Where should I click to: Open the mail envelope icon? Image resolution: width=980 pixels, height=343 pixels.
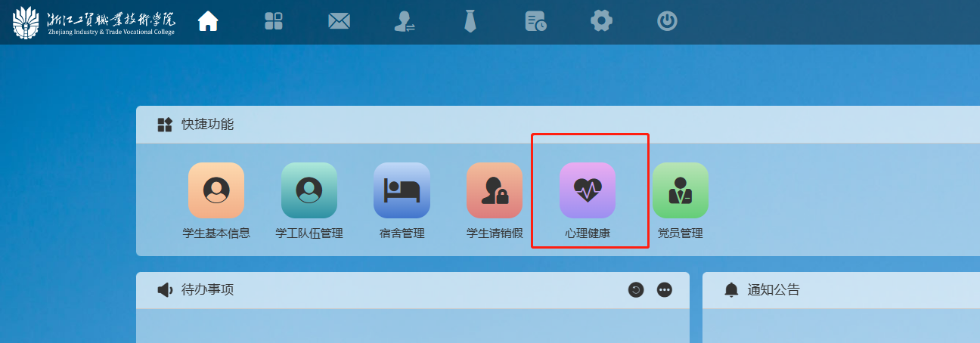339,21
